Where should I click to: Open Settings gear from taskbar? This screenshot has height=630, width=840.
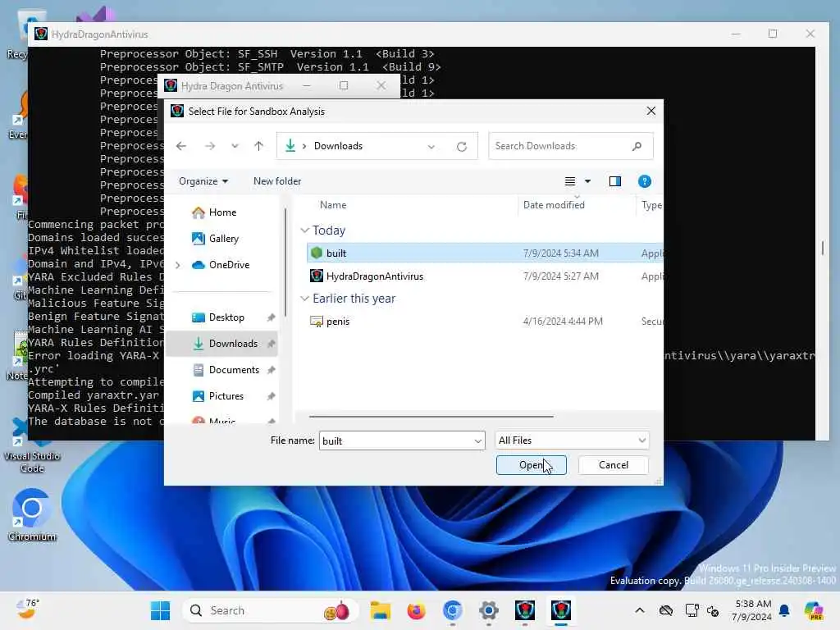(489, 610)
